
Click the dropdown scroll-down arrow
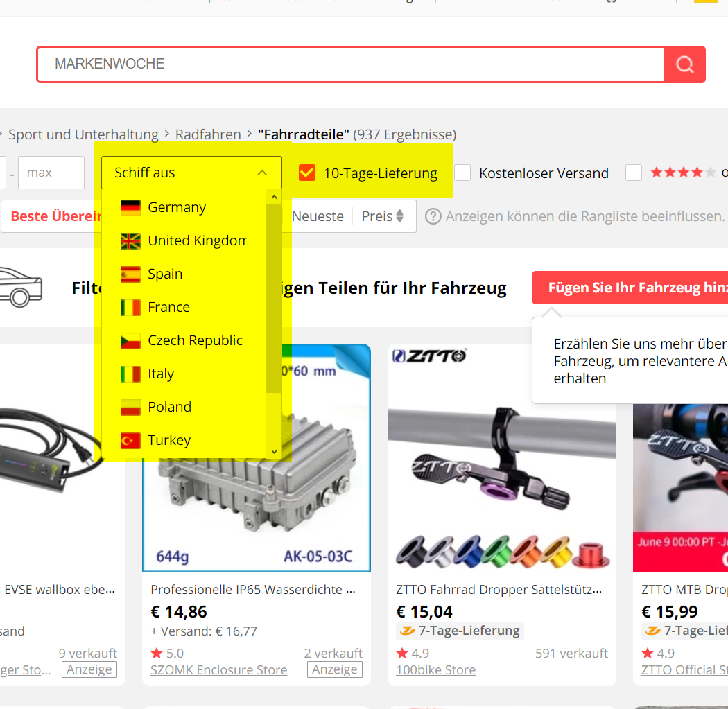click(x=274, y=451)
